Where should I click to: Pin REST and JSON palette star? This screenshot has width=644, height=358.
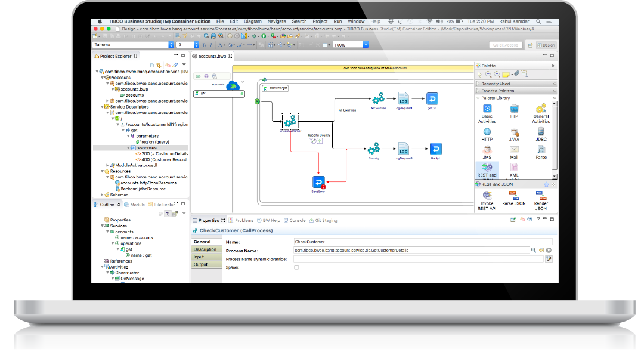click(x=546, y=184)
